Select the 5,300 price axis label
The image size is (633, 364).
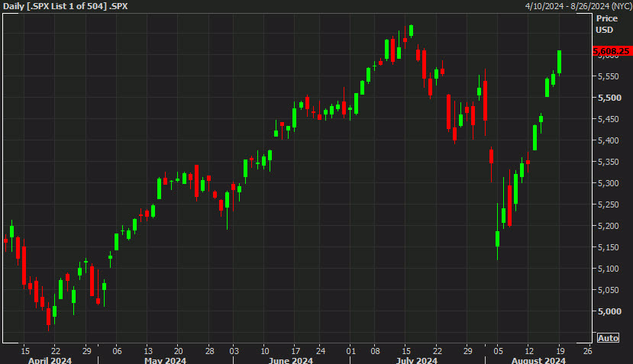[x=609, y=183]
